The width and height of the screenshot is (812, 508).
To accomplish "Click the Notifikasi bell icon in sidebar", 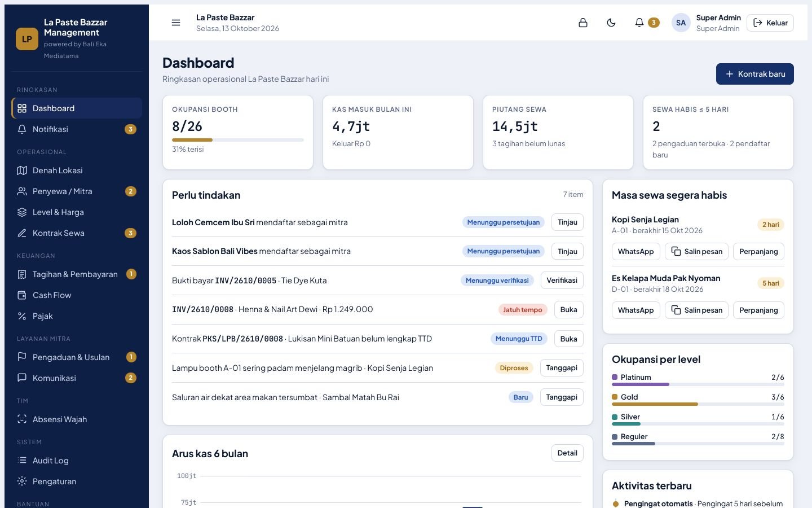I will (x=22, y=129).
